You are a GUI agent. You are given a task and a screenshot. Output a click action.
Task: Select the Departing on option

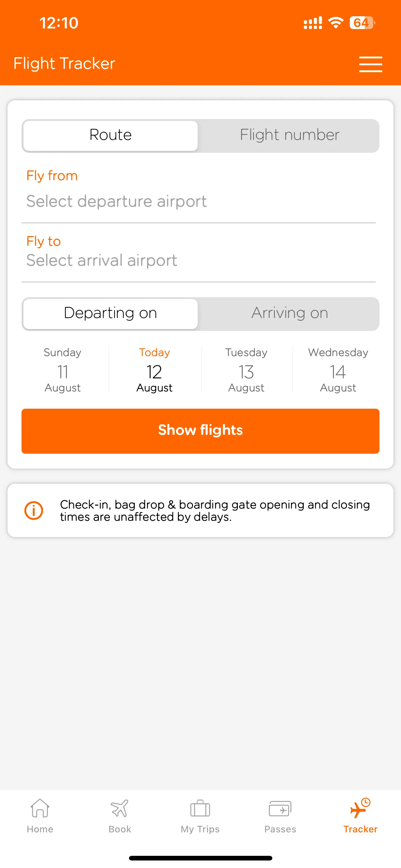[111, 313]
